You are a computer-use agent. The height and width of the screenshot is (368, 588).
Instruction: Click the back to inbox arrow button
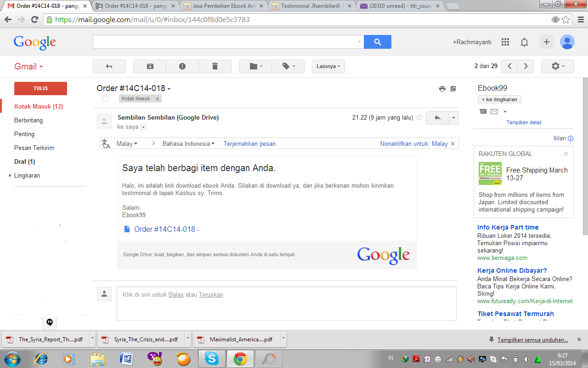pos(109,66)
